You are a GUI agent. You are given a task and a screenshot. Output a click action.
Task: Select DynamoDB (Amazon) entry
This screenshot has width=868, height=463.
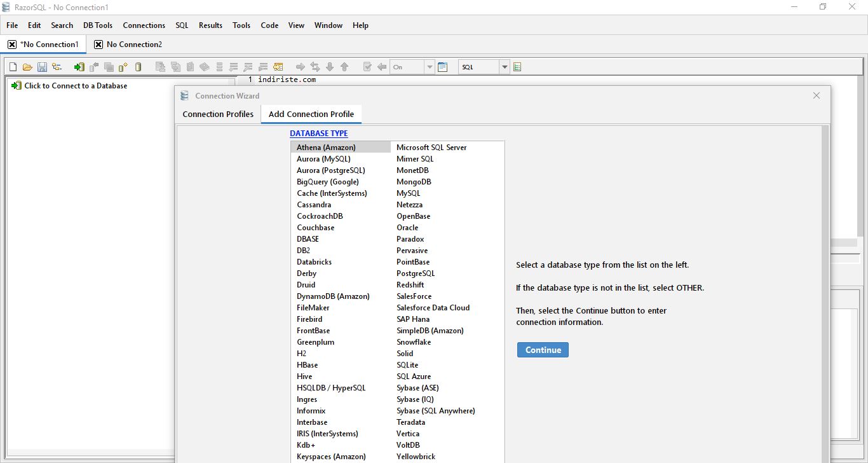[x=333, y=296]
